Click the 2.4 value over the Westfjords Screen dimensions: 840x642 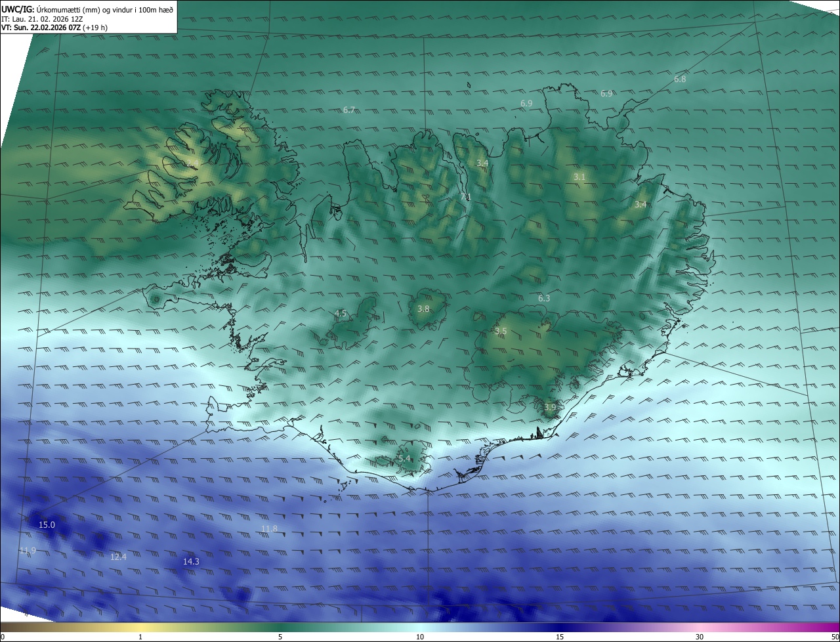click(192, 163)
